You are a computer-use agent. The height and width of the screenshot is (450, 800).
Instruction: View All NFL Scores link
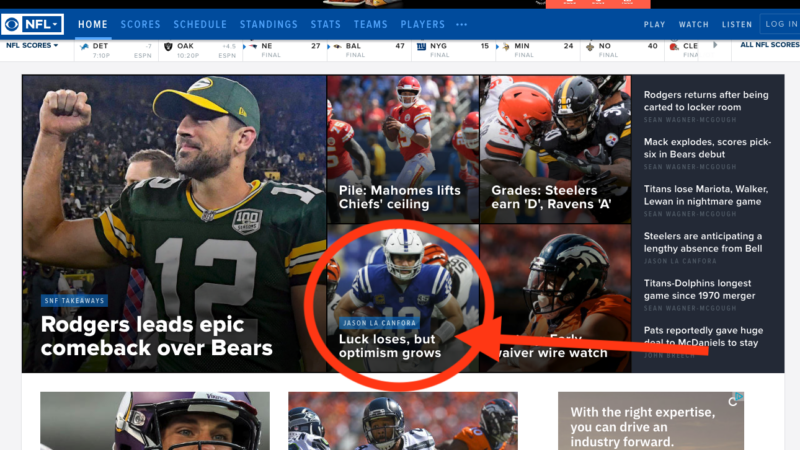click(768, 46)
